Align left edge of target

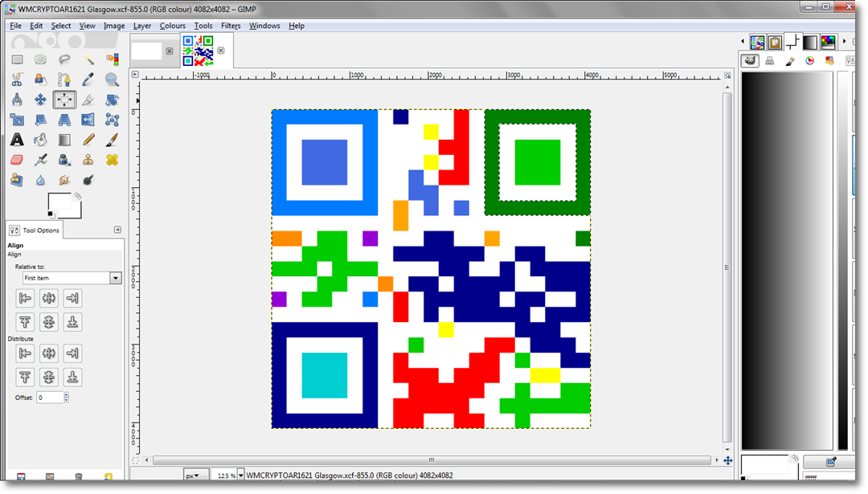(25, 298)
